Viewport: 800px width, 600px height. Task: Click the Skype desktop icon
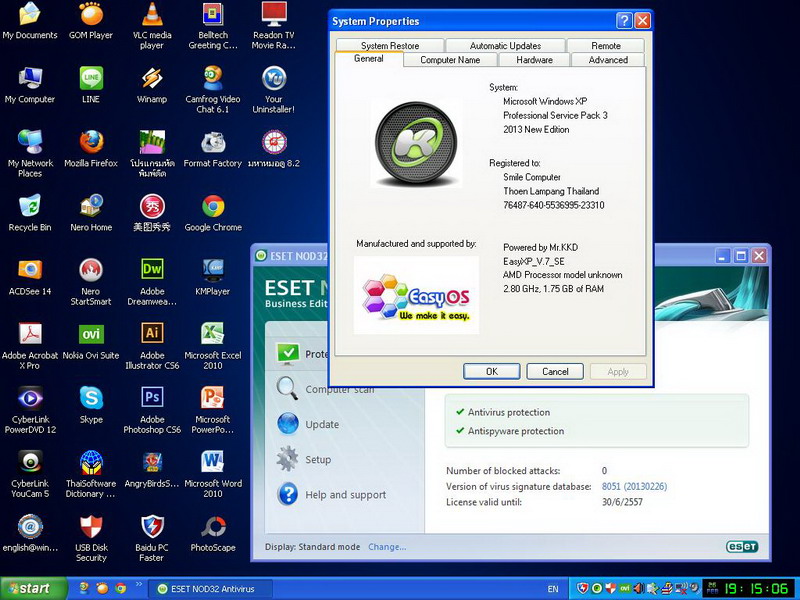tap(91, 398)
